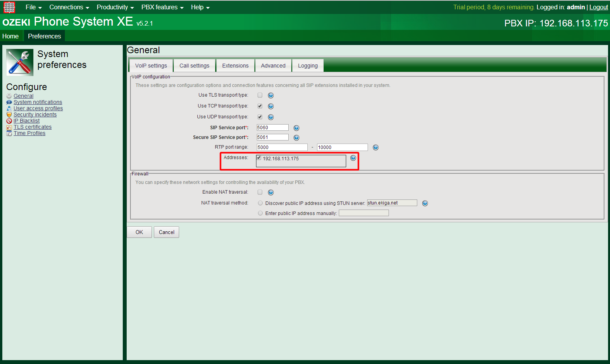Select the Preferences tab
The width and height of the screenshot is (610, 364).
[44, 36]
